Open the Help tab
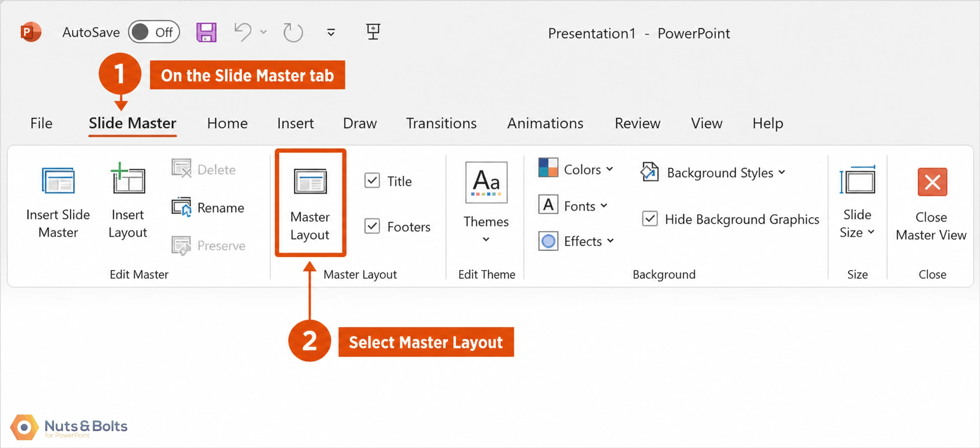 click(x=768, y=123)
